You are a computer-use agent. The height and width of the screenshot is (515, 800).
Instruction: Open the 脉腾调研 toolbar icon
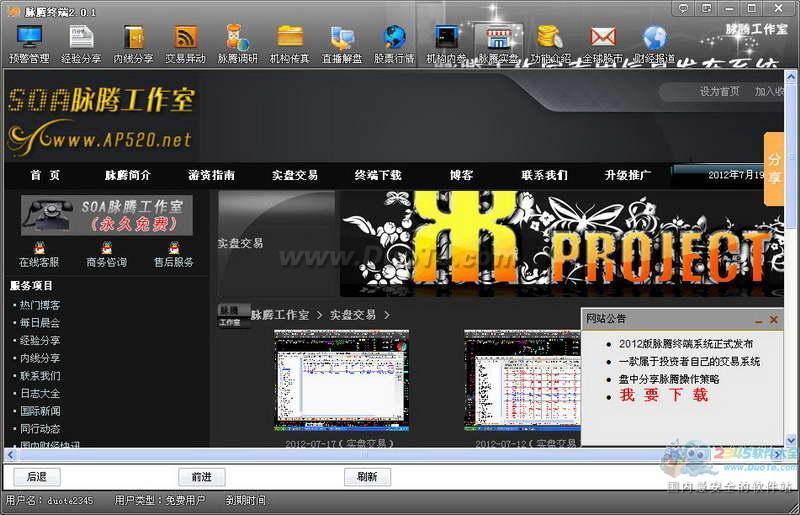(x=237, y=38)
